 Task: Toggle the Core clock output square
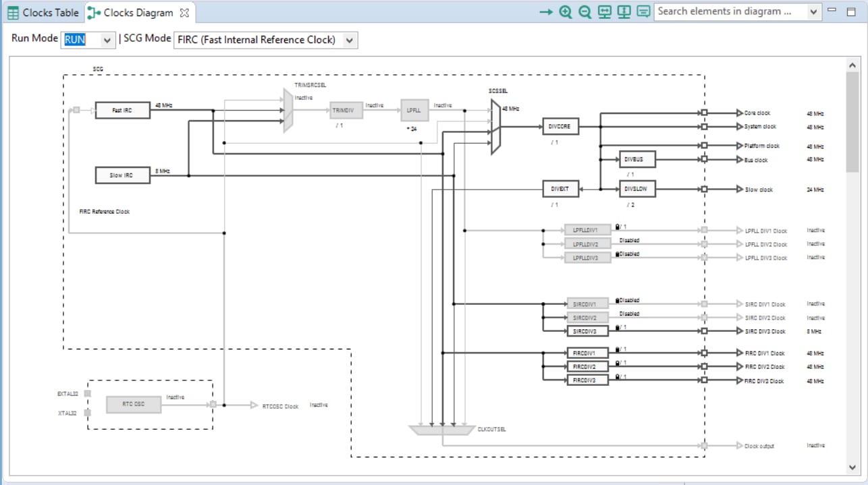[x=704, y=113]
